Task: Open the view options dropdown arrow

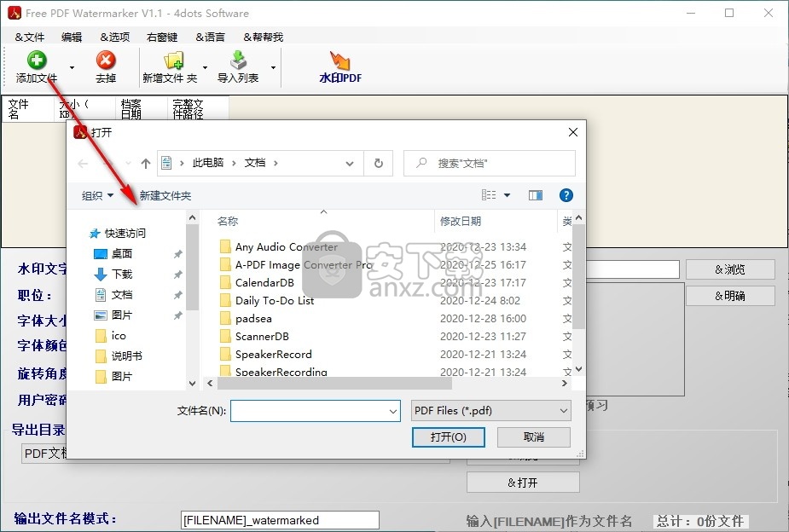Action: point(508,195)
